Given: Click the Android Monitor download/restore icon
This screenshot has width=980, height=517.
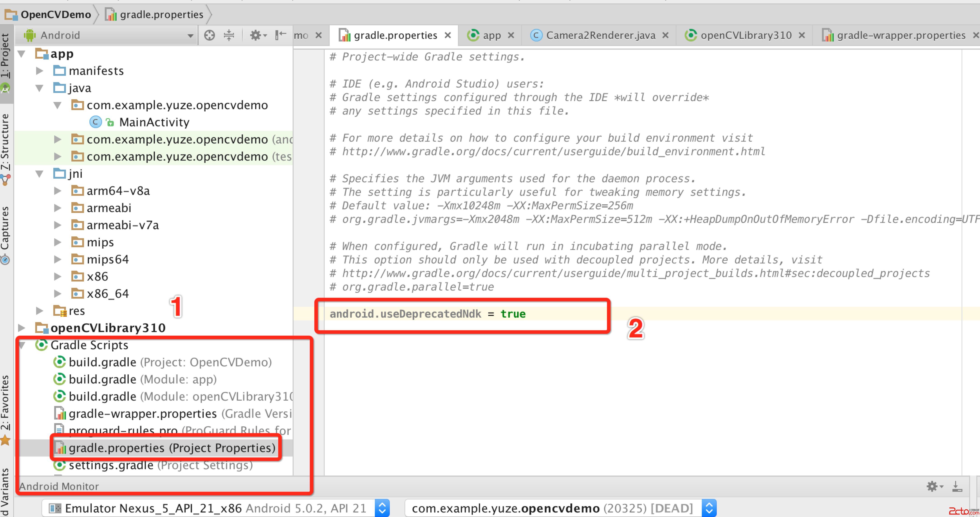Looking at the screenshot, I should [x=957, y=486].
